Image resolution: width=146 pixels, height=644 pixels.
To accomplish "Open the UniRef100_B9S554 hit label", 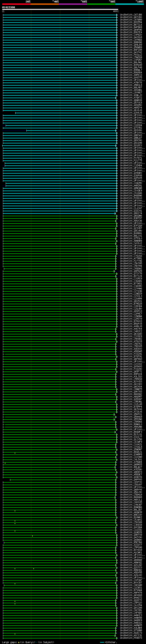I will point(131,22).
